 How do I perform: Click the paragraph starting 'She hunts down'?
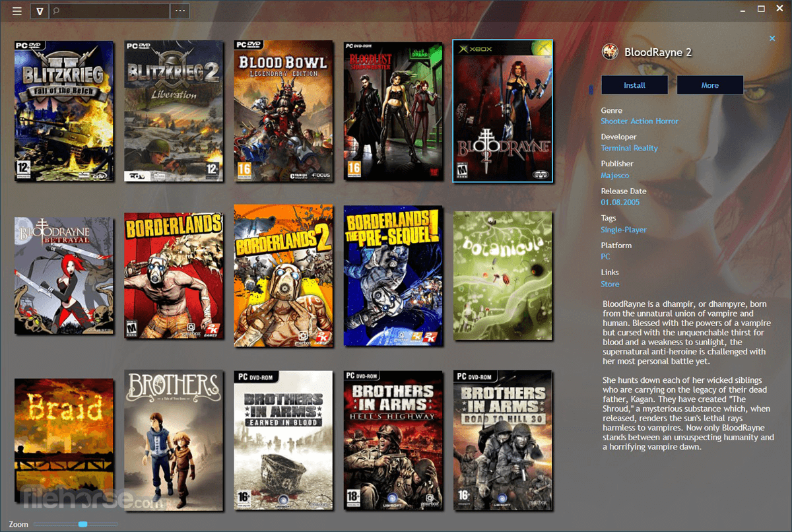pos(688,413)
